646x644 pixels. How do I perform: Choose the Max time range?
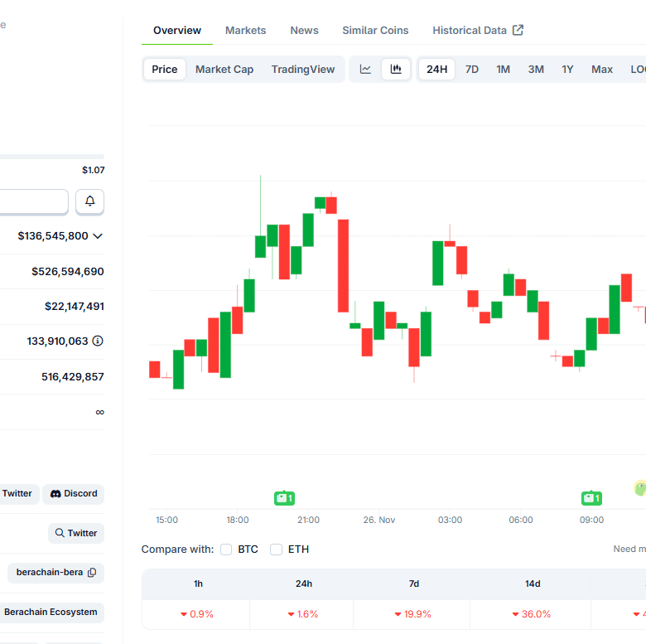tap(602, 70)
